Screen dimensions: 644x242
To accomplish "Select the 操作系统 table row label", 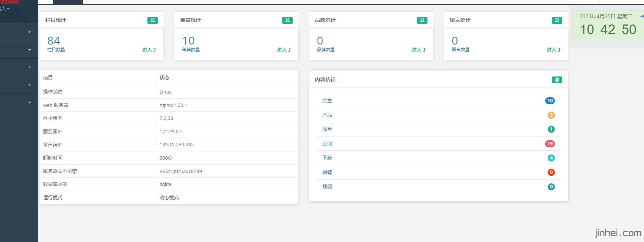I will [53, 92].
